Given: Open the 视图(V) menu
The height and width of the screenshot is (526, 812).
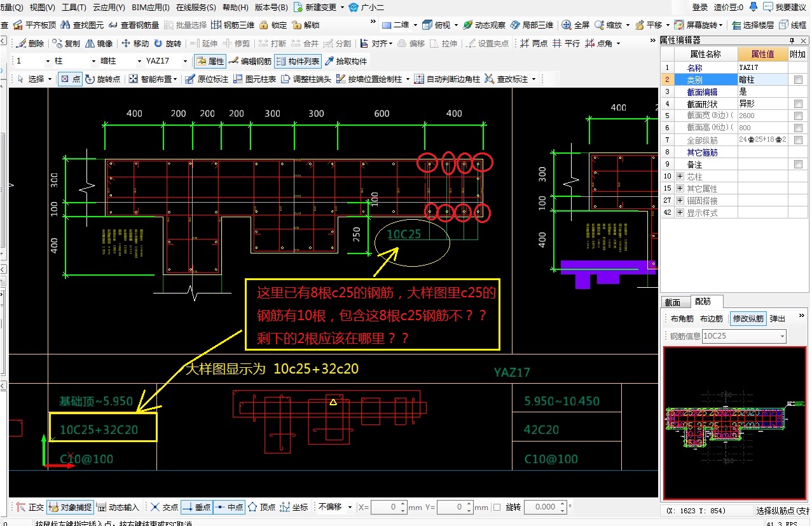Looking at the screenshot, I should click(x=42, y=8).
